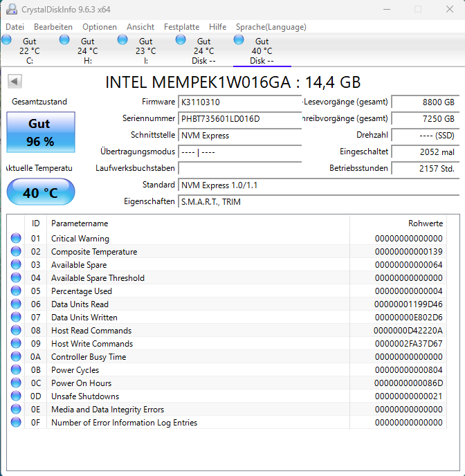Select the 24 °C Disk -- status orb

tap(181, 39)
